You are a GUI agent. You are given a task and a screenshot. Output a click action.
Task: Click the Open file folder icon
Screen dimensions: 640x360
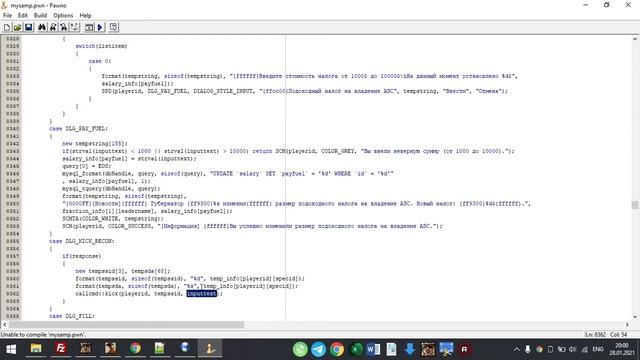click(17, 27)
